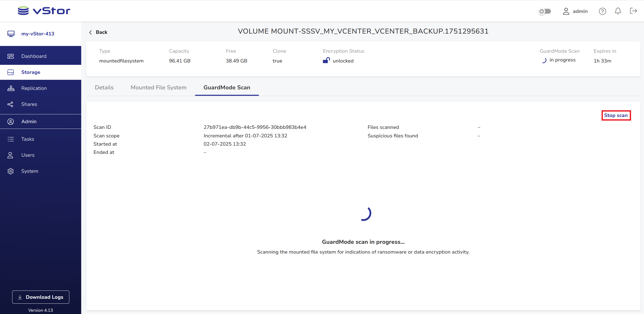
Task: Open the System settings gear item
Action: pos(29,171)
